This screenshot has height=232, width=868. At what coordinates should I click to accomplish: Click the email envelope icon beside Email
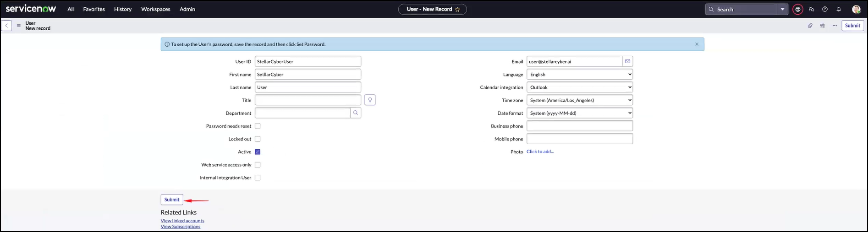pos(627,61)
